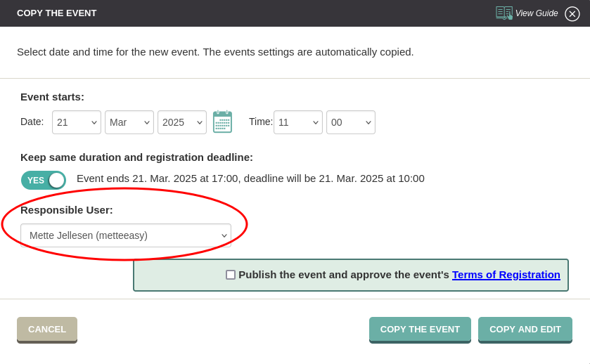Screen dimensions: 590x364
Task: Open the Terms of Registration link
Action: tap(506, 275)
